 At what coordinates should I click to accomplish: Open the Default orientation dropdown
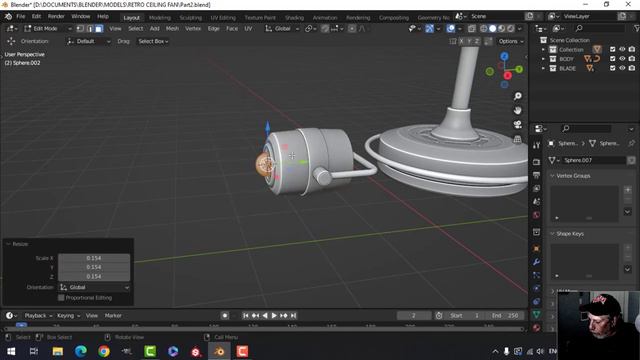pos(89,41)
